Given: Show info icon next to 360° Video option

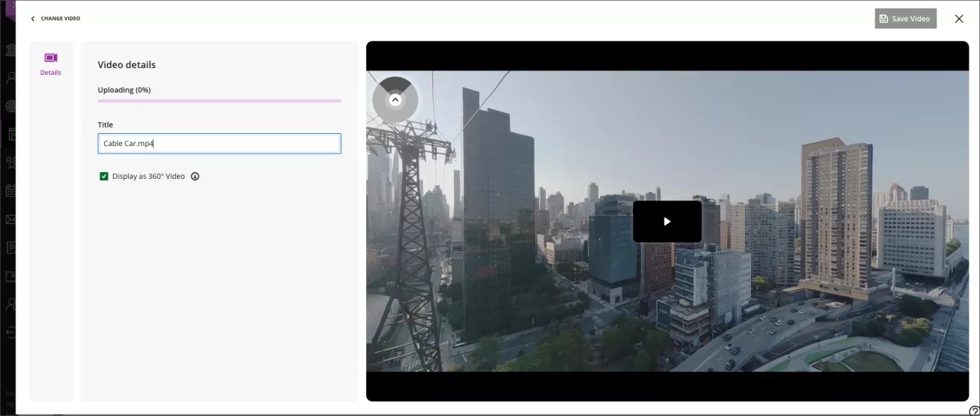Looking at the screenshot, I should [195, 177].
